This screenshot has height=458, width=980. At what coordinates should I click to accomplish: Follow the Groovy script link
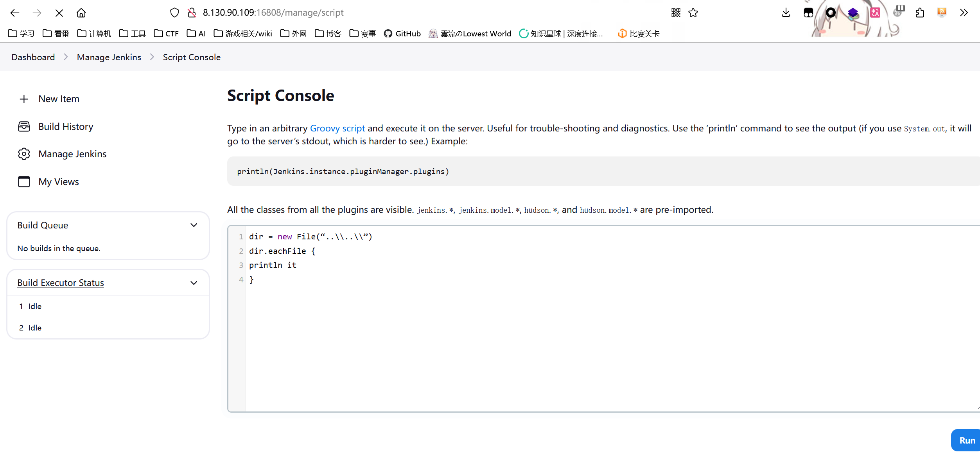[x=337, y=128]
